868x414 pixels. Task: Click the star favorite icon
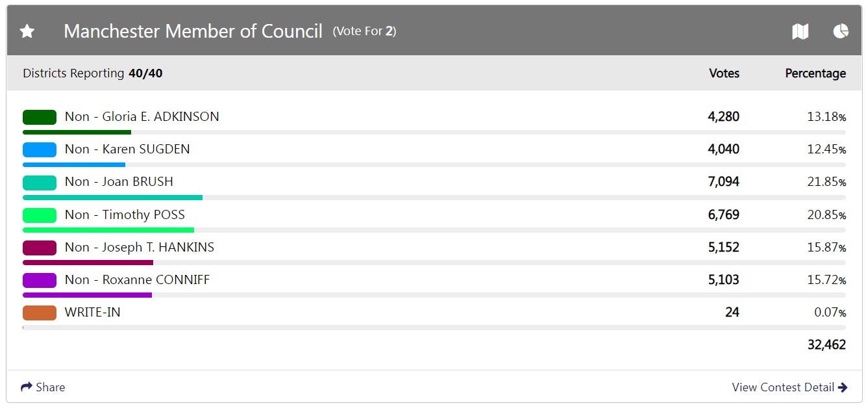click(27, 31)
